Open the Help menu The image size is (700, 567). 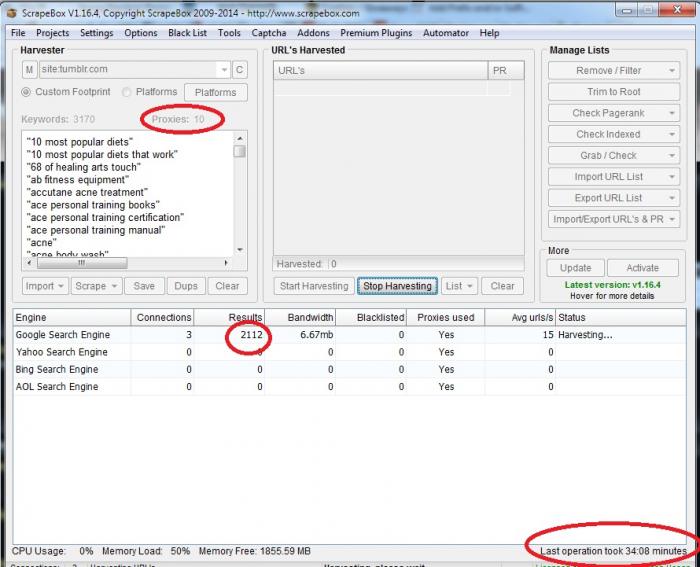click(x=489, y=33)
